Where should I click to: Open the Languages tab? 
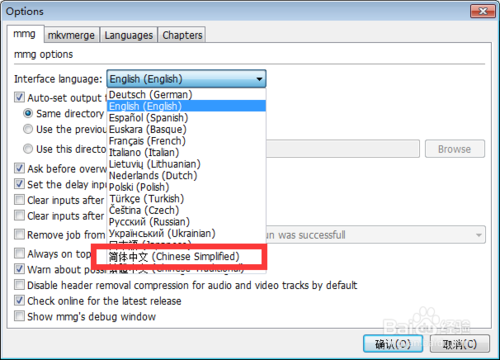(128, 35)
